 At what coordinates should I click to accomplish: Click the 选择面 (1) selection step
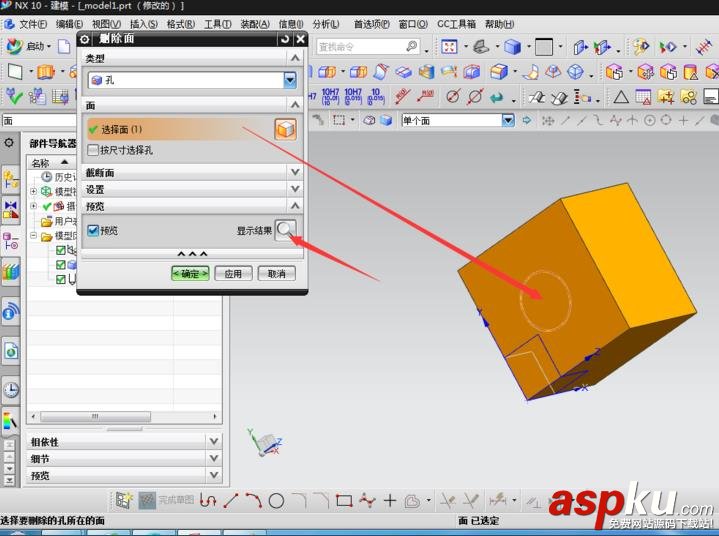(x=179, y=129)
